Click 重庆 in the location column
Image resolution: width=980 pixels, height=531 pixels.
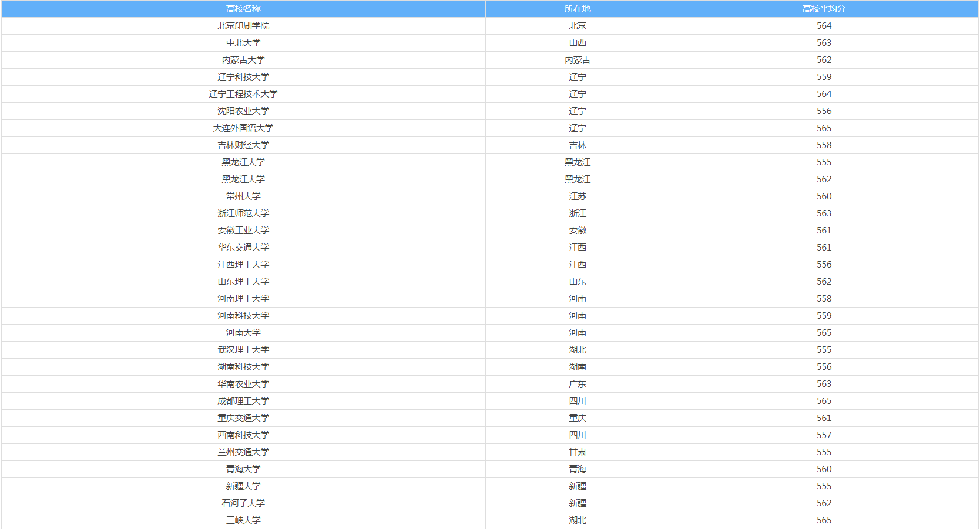click(x=578, y=418)
